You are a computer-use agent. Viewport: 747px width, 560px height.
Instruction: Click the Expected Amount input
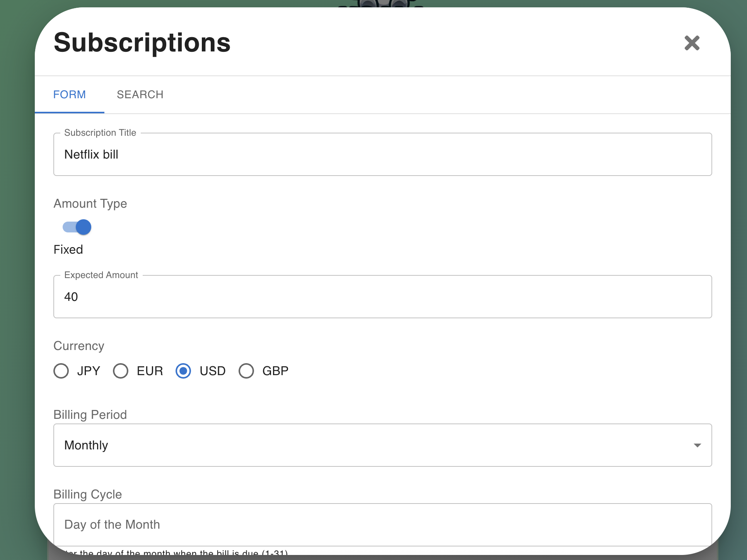pyautogui.click(x=382, y=297)
